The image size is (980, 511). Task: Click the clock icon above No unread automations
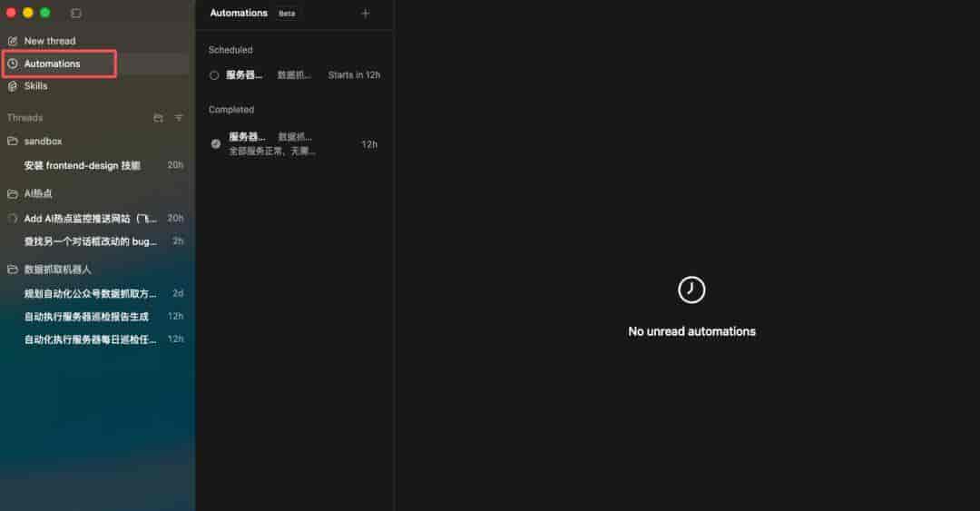[x=691, y=290]
